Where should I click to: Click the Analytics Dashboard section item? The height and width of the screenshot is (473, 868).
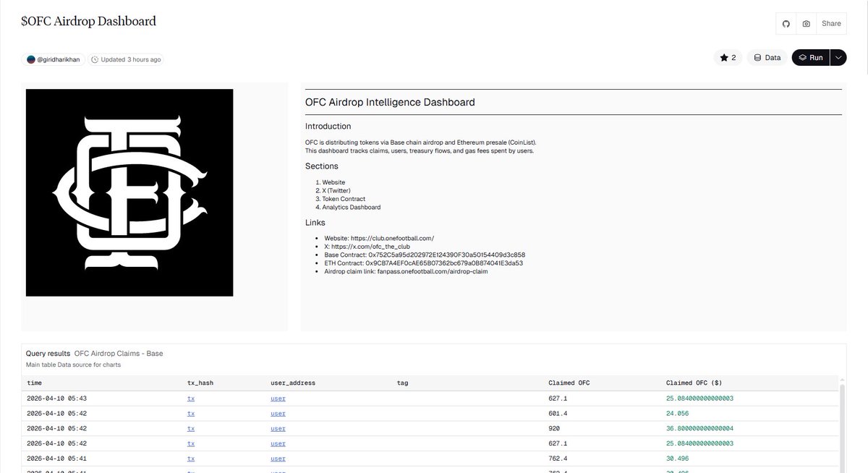[x=352, y=207]
